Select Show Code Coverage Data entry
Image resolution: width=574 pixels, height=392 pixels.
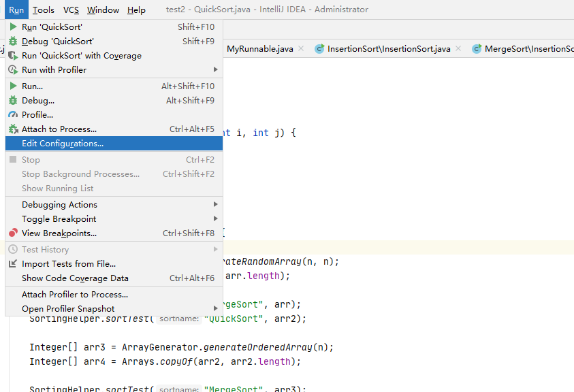[x=114, y=278]
